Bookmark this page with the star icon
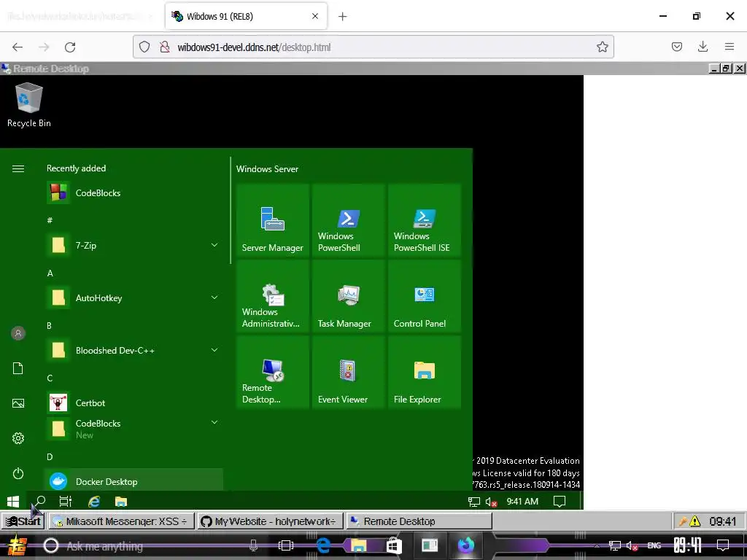The width and height of the screenshot is (747, 560). click(x=602, y=47)
